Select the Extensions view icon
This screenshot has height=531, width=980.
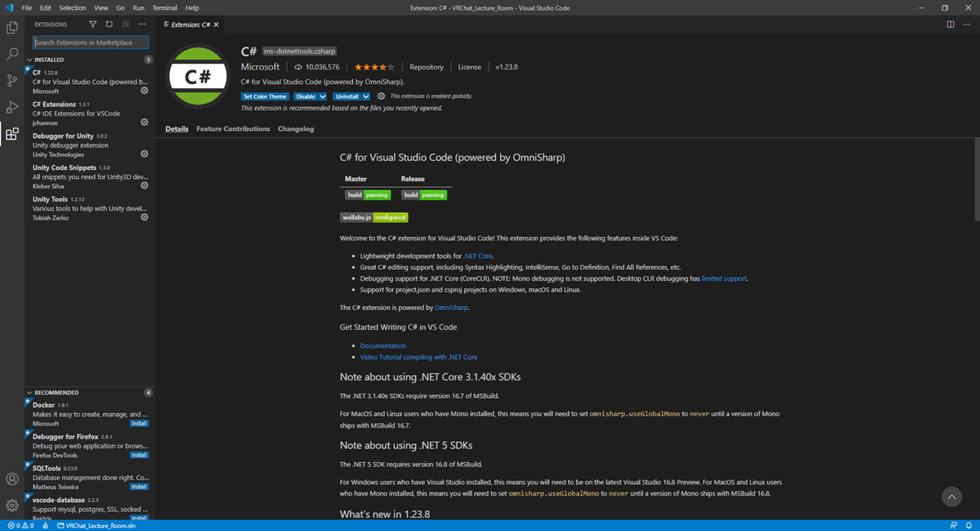pyautogui.click(x=12, y=134)
